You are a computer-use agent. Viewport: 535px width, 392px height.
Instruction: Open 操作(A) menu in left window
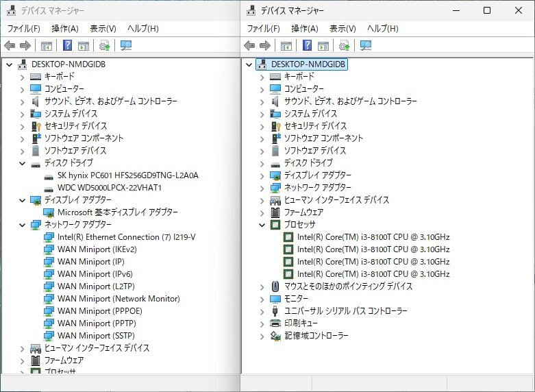65,28
